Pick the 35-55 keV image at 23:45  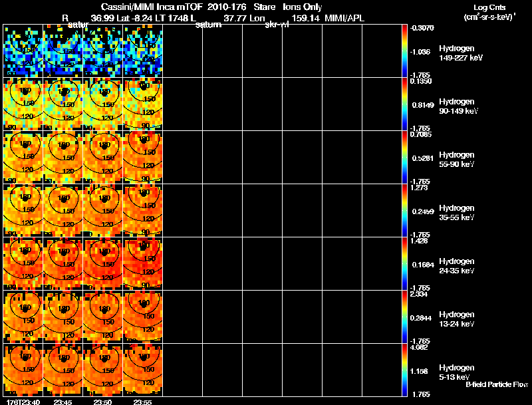tap(63, 211)
